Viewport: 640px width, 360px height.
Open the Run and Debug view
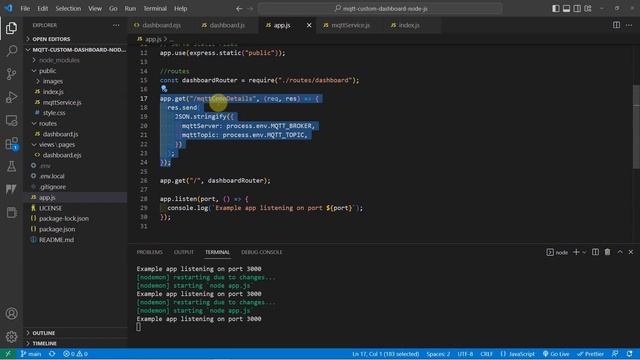tap(11, 97)
